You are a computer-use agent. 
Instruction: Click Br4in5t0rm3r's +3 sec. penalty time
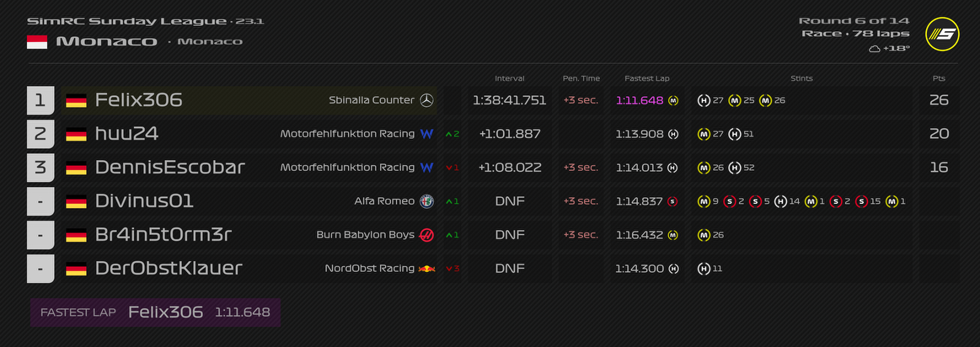click(x=581, y=235)
